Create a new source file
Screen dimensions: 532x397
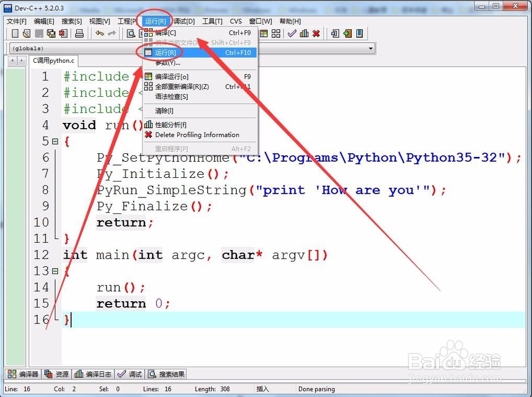(x=14, y=33)
